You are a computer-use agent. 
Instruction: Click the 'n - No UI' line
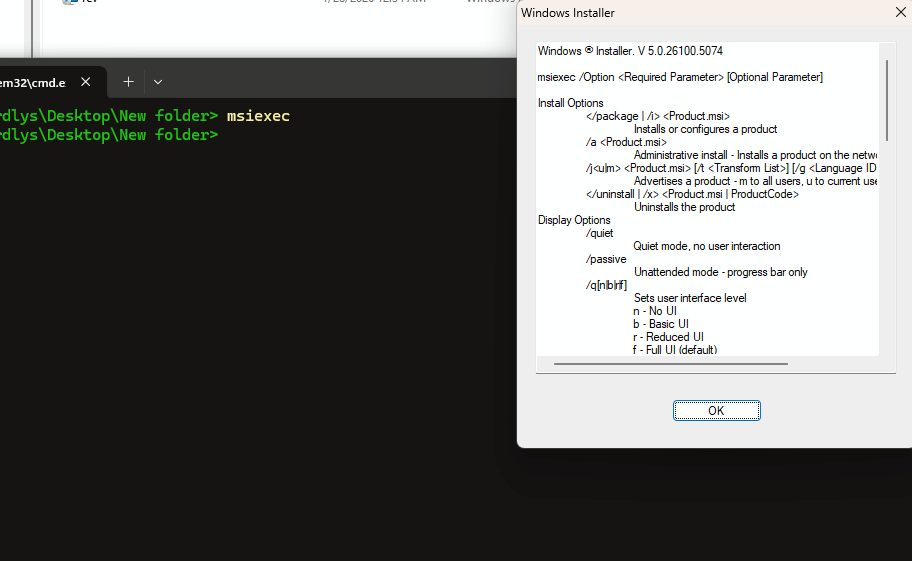(655, 311)
